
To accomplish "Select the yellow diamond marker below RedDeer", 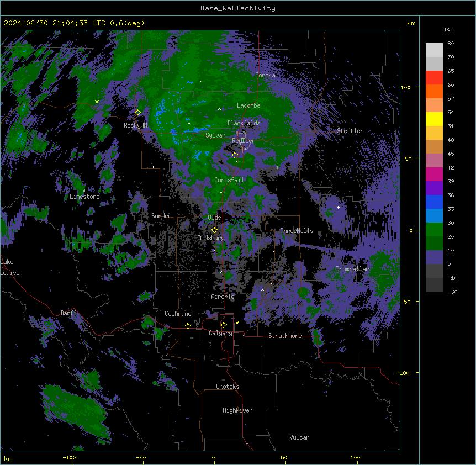I will [x=235, y=155].
